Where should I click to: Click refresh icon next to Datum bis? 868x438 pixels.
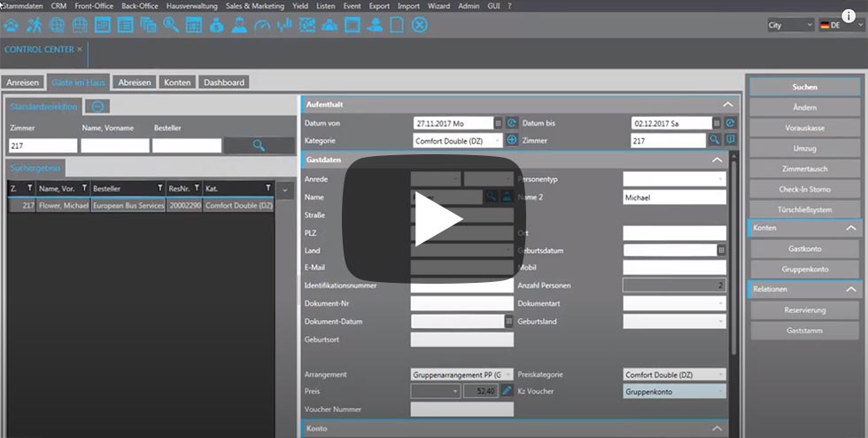pyautogui.click(x=730, y=123)
